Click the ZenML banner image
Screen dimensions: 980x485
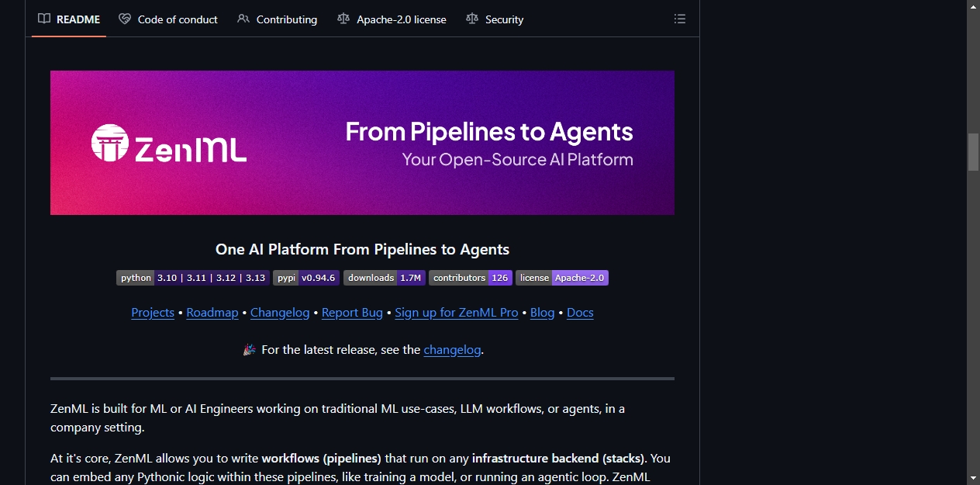click(x=362, y=143)
